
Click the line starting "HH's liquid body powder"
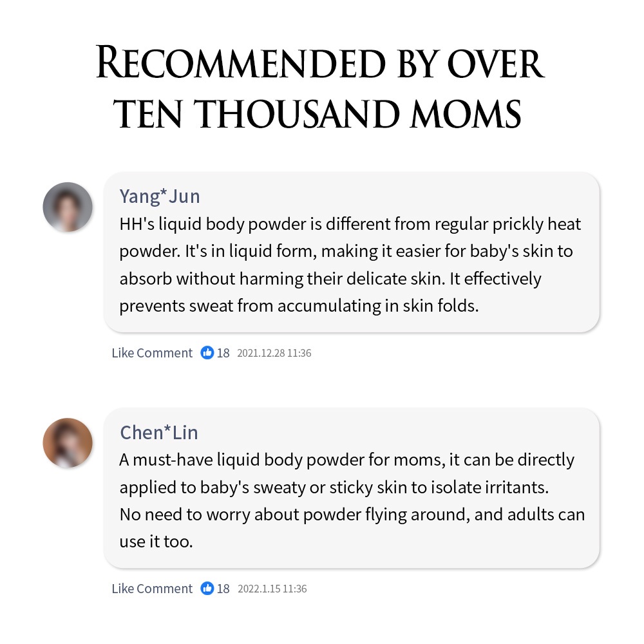[x=350, y=224]
